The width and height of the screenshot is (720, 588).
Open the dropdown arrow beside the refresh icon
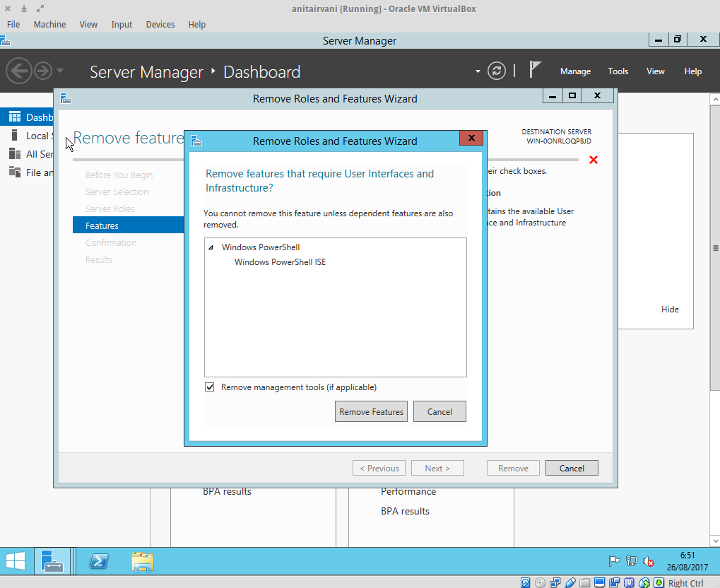(x=478, y=71)
